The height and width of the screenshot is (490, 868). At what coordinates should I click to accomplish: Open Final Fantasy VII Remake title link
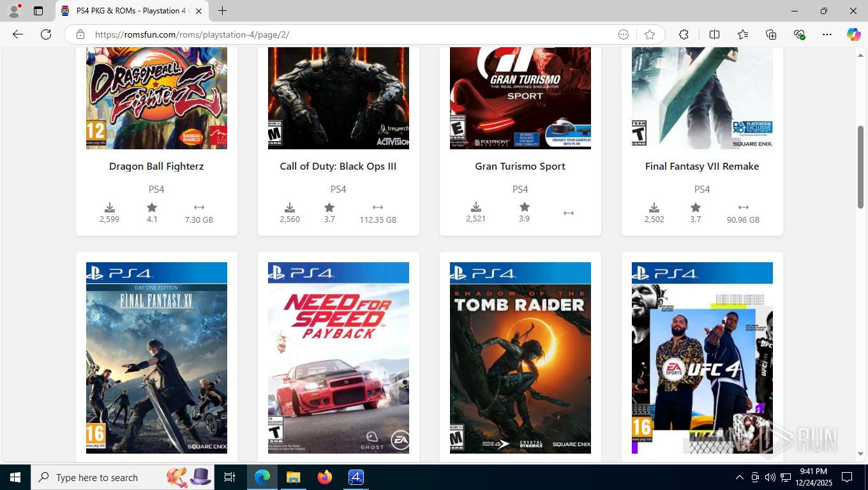[x=702, y=166]
